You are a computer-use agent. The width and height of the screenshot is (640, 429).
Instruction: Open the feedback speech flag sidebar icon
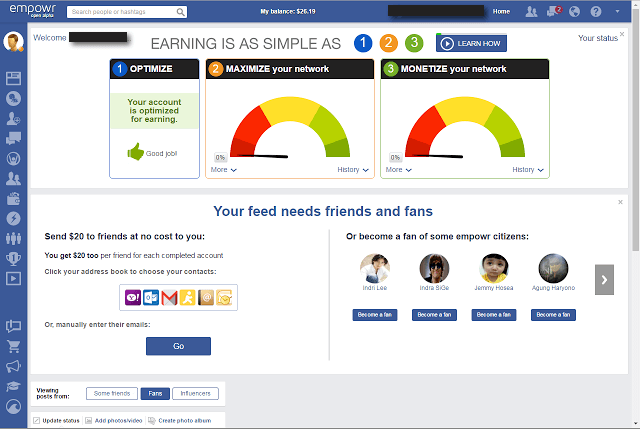[x=13, y=326]
